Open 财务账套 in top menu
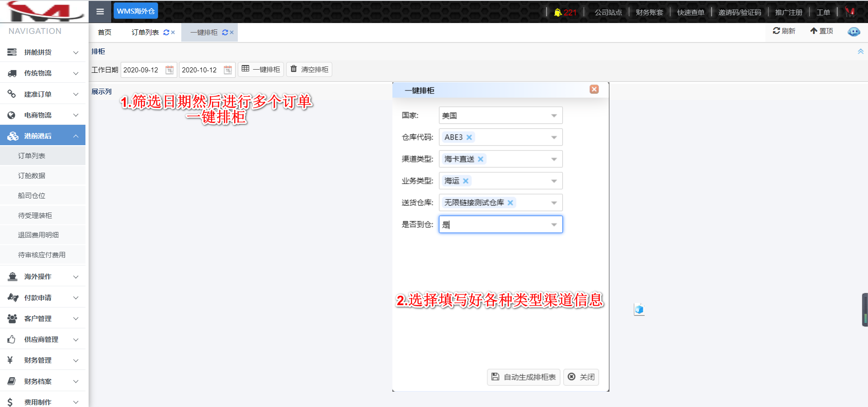Viewport: 868px width, 407px height. (x=649, y=12)
